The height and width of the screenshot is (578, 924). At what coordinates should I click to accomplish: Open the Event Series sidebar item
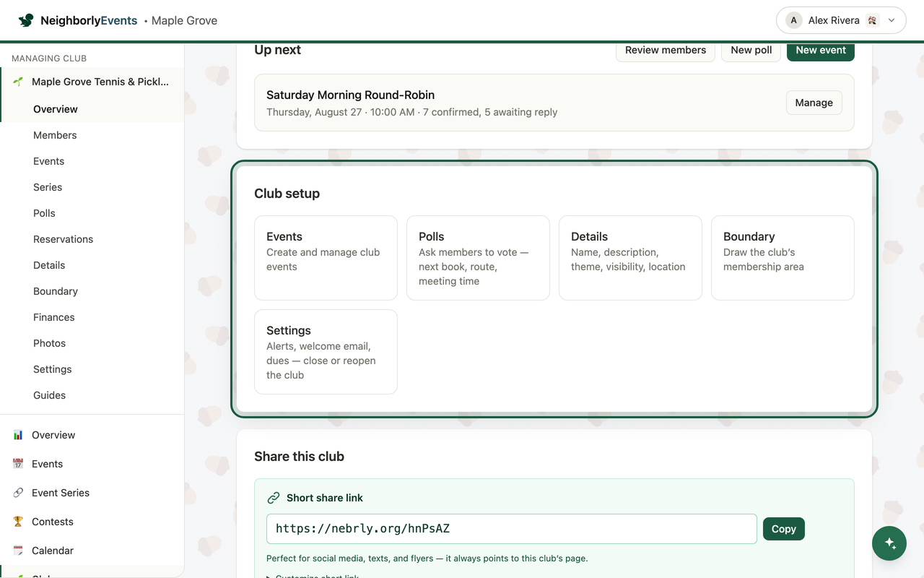click(x=92, y=493)
